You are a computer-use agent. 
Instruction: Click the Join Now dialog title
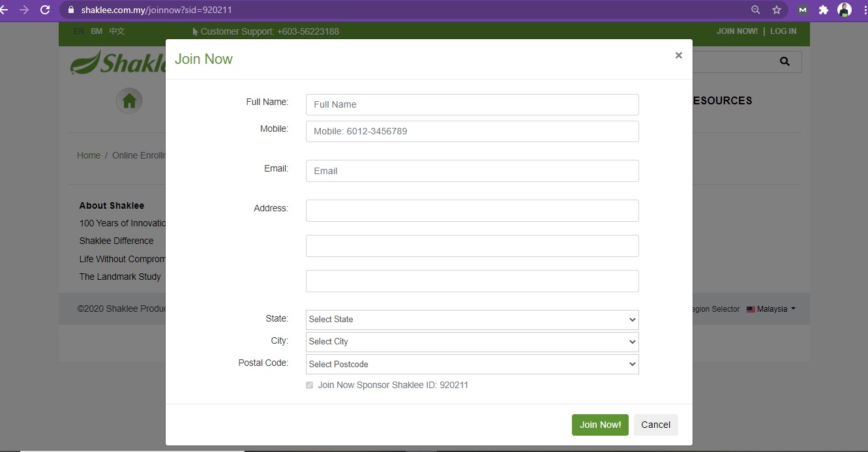[203, 59]
